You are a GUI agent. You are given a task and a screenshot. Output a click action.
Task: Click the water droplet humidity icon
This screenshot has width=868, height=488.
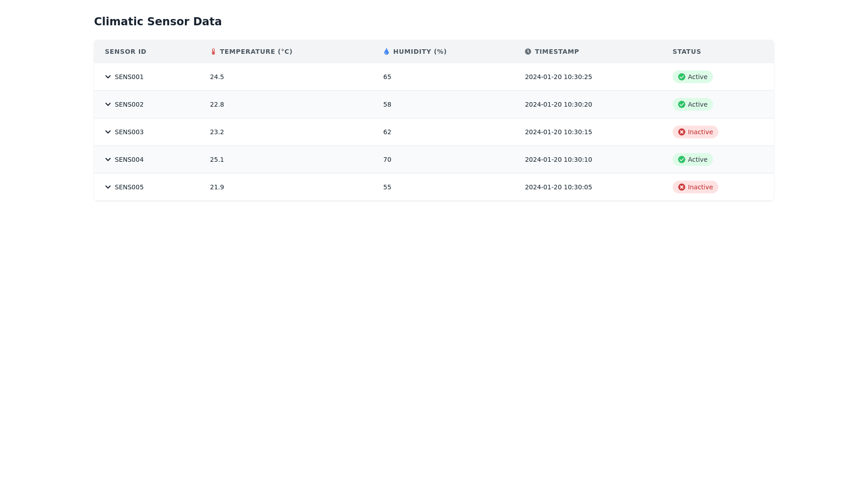(386, 52)
